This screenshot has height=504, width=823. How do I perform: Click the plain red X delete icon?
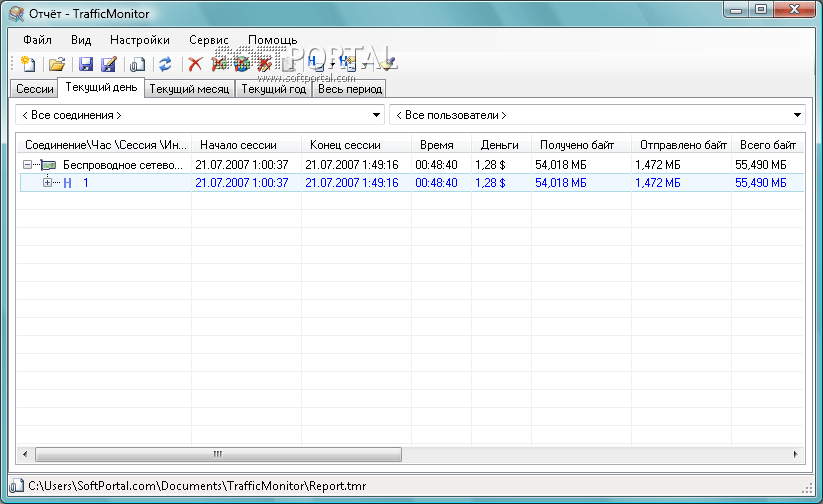195,64
